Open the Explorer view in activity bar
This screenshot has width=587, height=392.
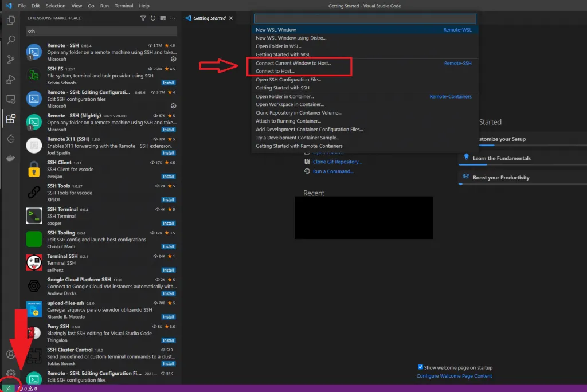(x=10, y=21)
